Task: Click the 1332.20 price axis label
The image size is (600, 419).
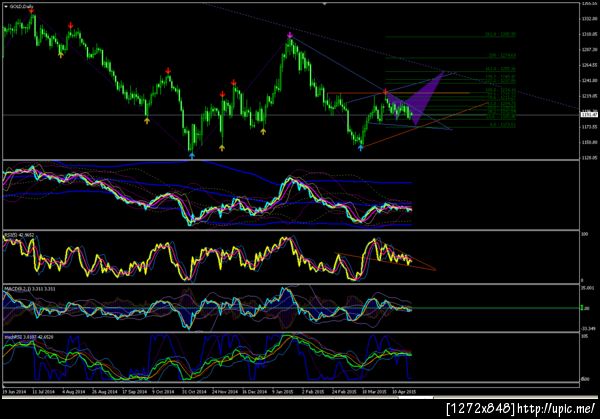Action: [589, 19]
